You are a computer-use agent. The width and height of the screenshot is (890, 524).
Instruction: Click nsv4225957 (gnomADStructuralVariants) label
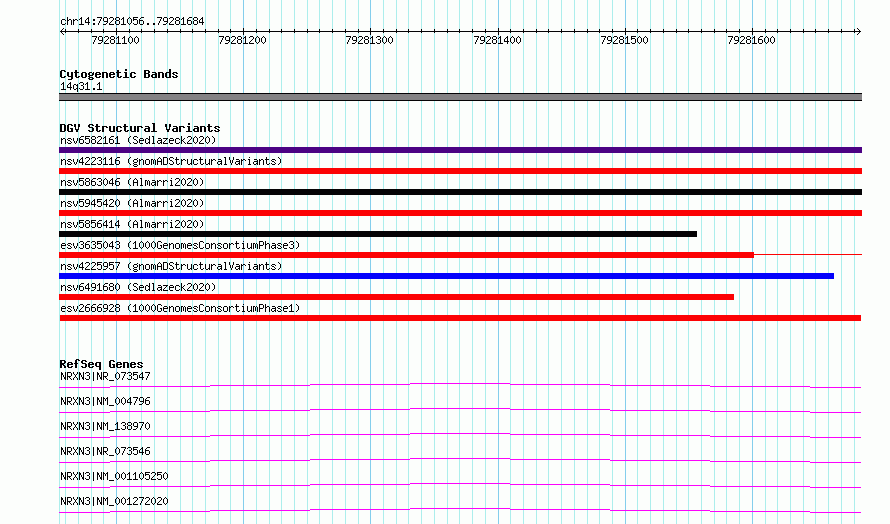171,266
